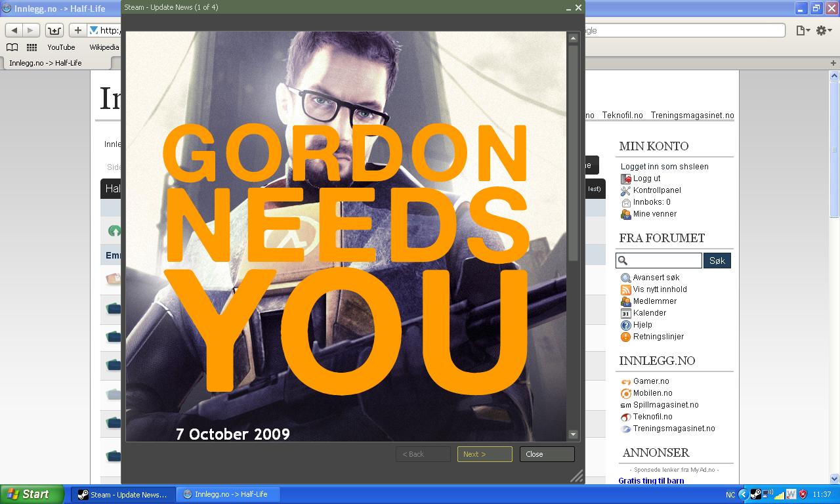Go forward in Safari browser history

31,30
